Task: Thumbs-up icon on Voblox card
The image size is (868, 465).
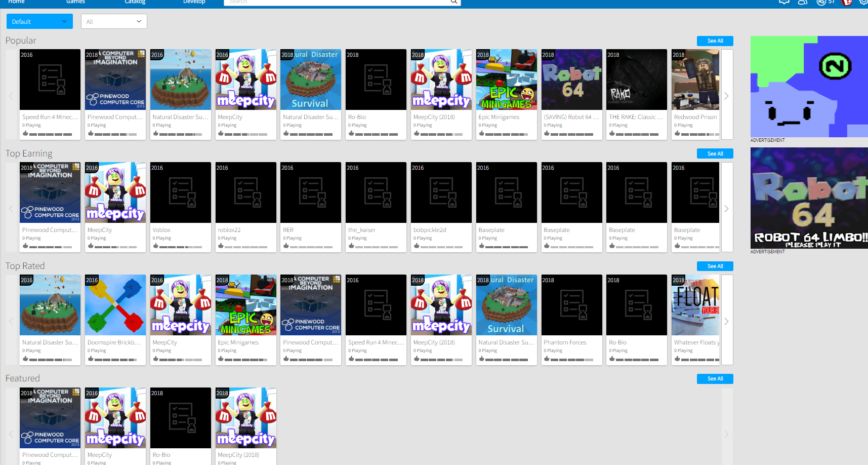Action: pos(156,246)
